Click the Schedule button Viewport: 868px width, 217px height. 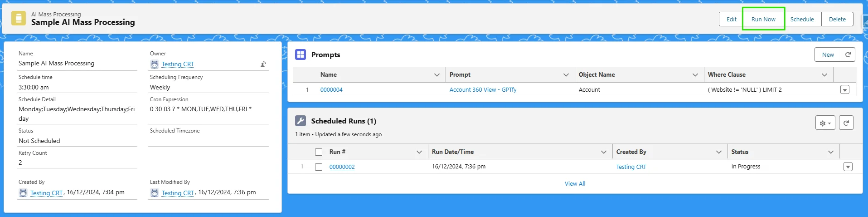click(x=802, y=19)
